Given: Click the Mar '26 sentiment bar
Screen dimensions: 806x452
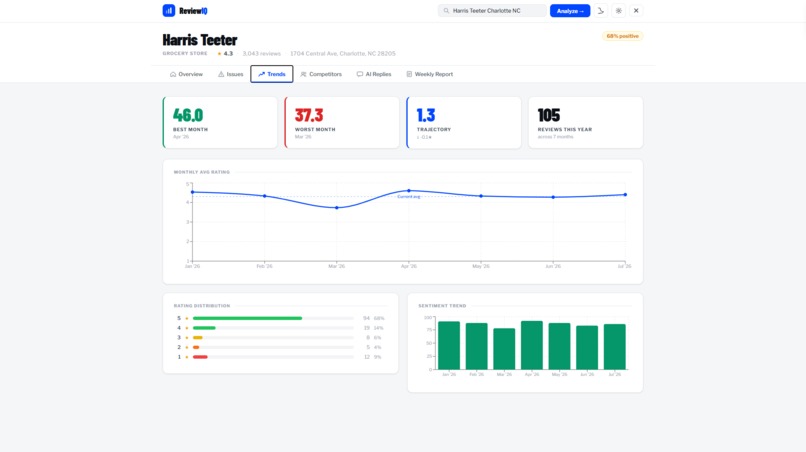Looking at the screenshot, I should [504, 349].
